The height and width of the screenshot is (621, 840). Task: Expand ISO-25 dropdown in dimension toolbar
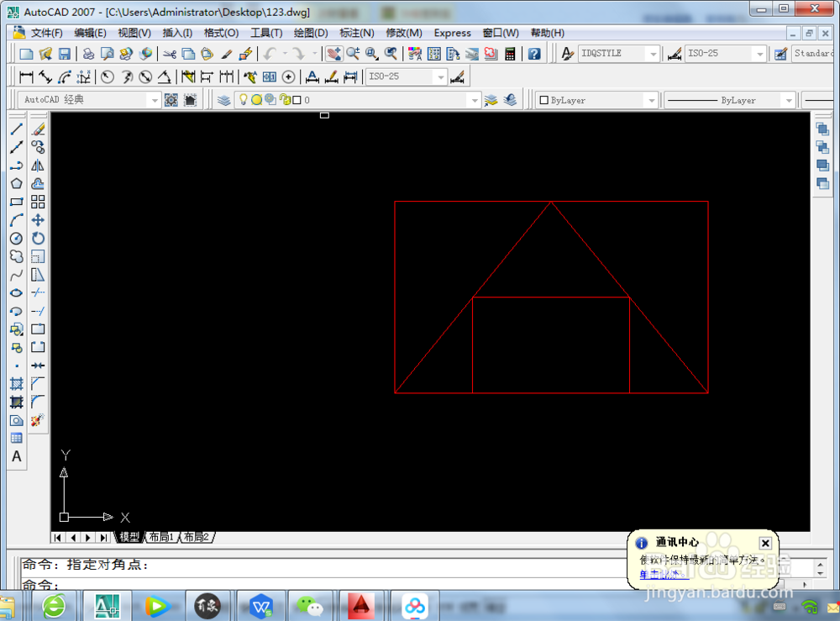[441, 76]
